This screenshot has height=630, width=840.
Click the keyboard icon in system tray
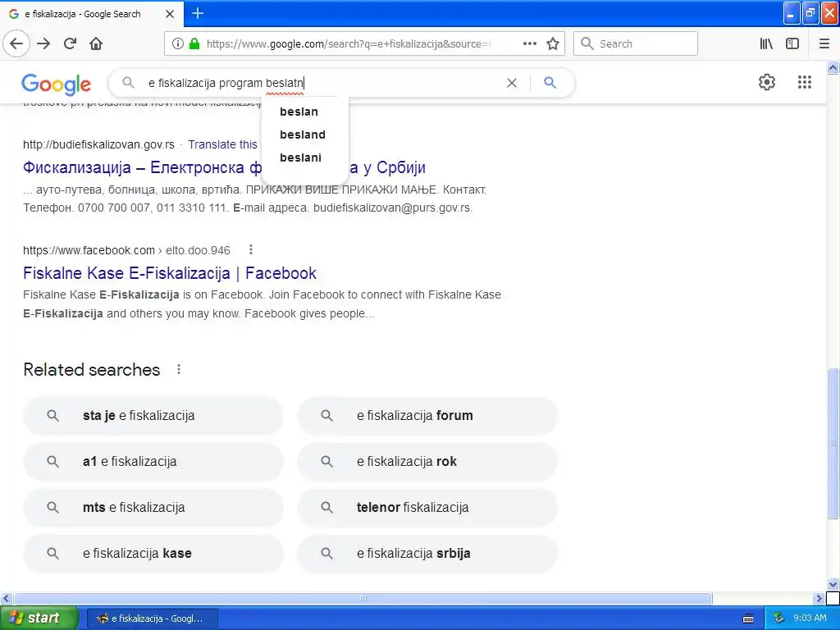[748, 619]
